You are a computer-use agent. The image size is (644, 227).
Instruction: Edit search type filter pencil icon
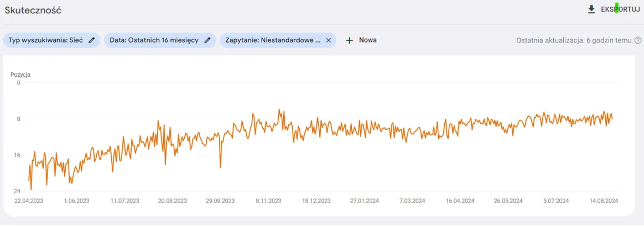click(92, 40)
